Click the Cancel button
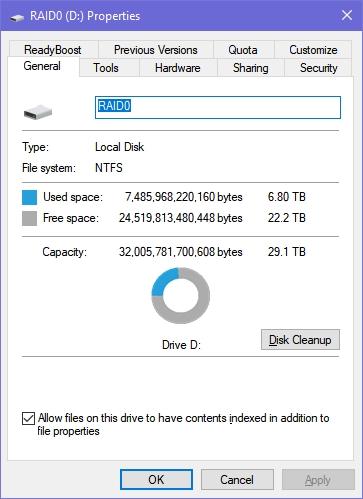Viewport: 363px width, 499px height. [x=237, y=480]
